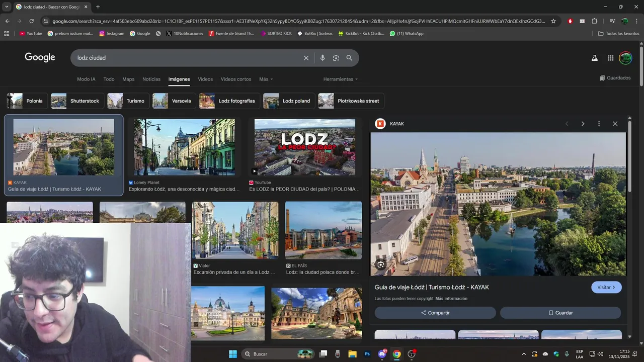Screen dimensions: 644x362
Task: Open the Search Labs flask icon
Action: tap(594, 58)
